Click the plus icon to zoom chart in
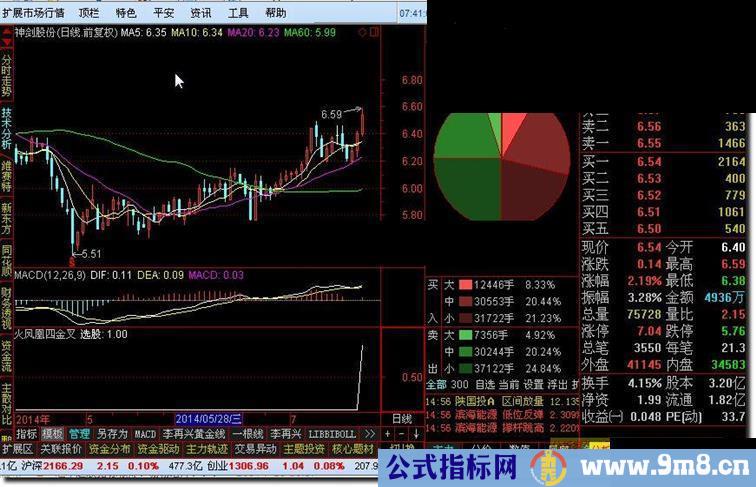 (x=387, y=434)
